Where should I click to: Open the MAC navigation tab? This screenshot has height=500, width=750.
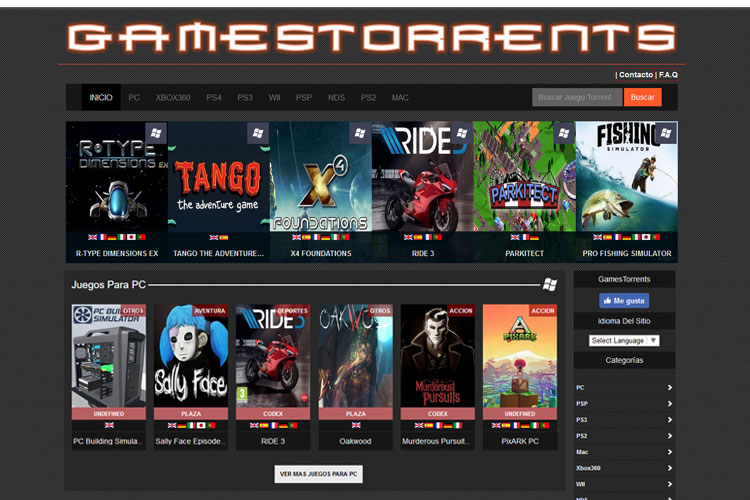[400, 98]
